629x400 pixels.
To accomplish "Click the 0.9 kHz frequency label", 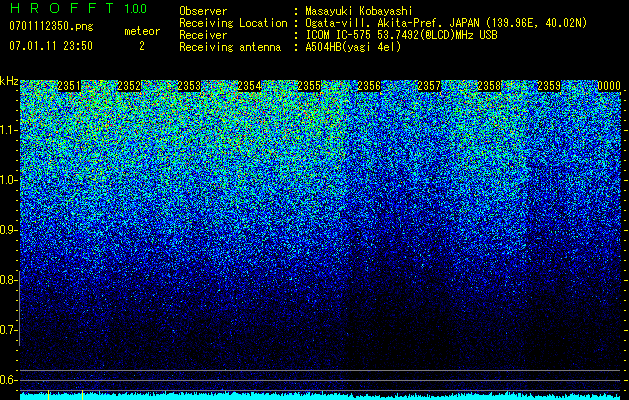I will tap(8, 230).
